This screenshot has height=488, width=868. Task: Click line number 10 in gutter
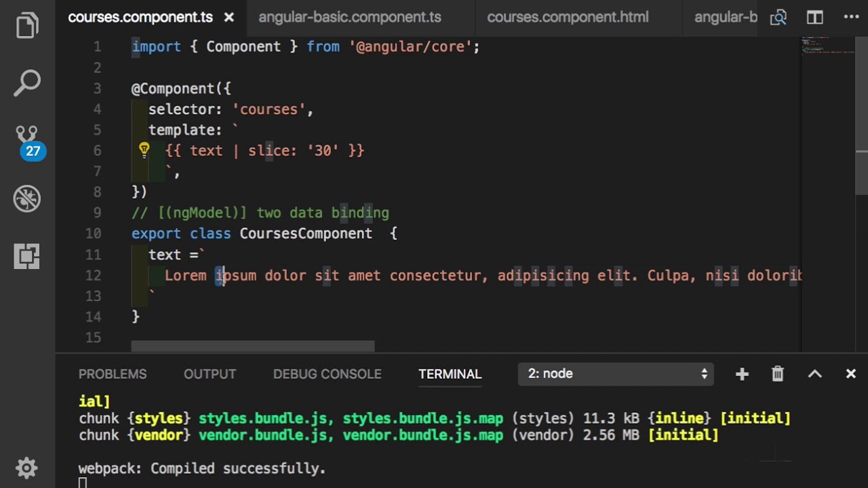click(x=93, y=234)
